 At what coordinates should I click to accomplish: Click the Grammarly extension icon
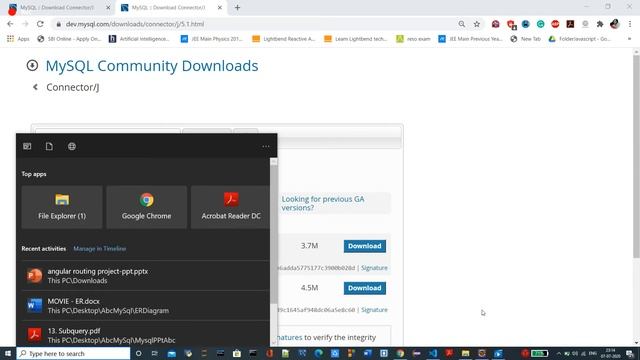540,24
